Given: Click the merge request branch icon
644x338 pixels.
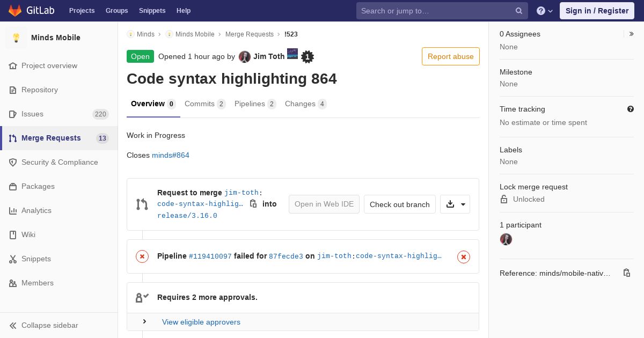Looking at the screenshot, I should 142,204.
